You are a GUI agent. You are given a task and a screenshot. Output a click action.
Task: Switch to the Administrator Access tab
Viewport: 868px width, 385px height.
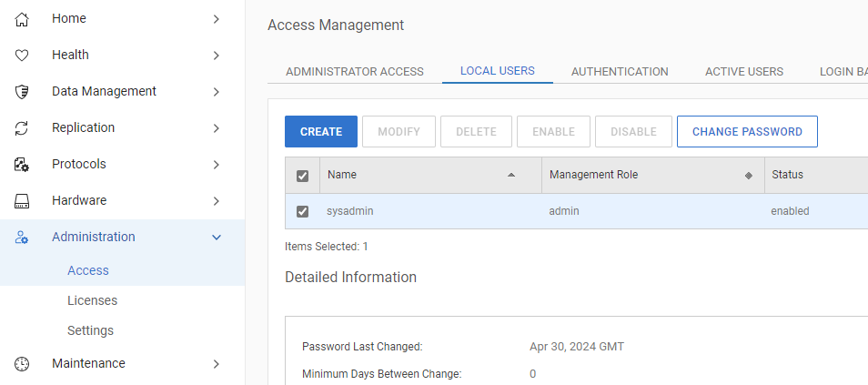point(355,71)
